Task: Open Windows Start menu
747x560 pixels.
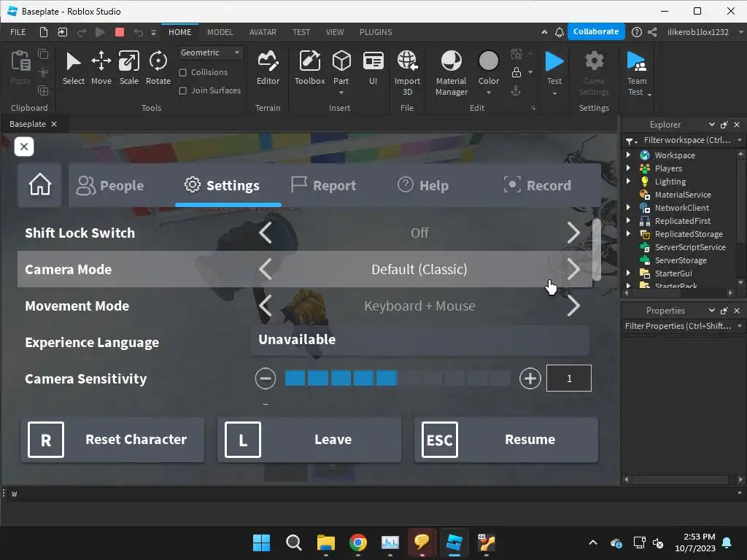Action: pos(261,542)
